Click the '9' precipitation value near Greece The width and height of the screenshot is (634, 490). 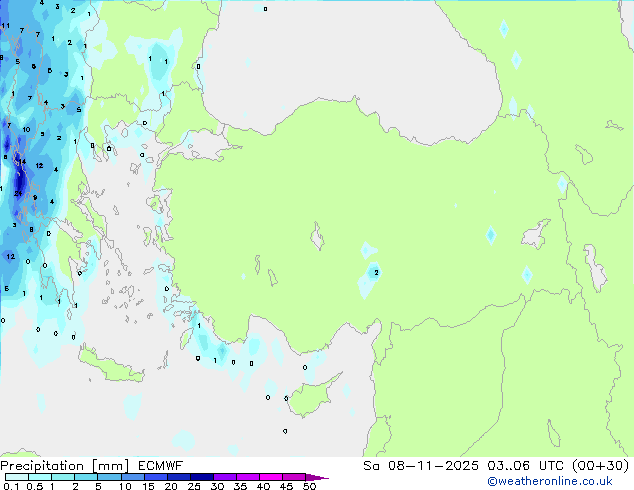coord(35,198)
